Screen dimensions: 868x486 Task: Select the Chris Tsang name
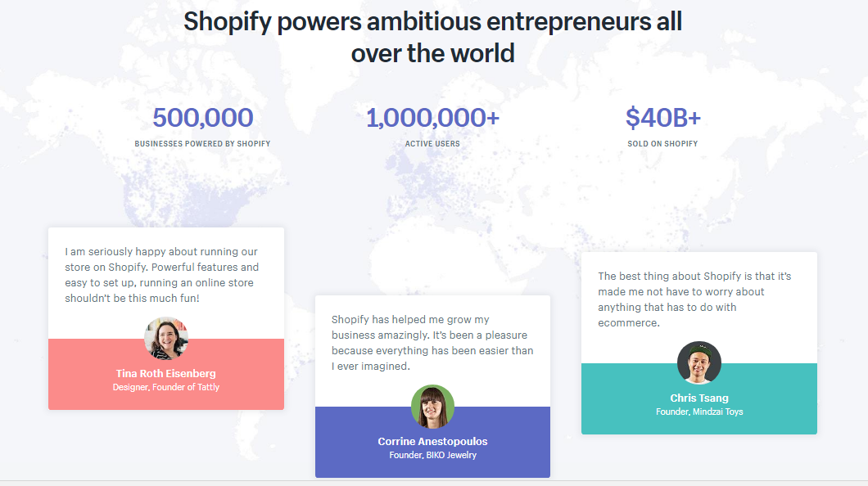pos(699,398)
